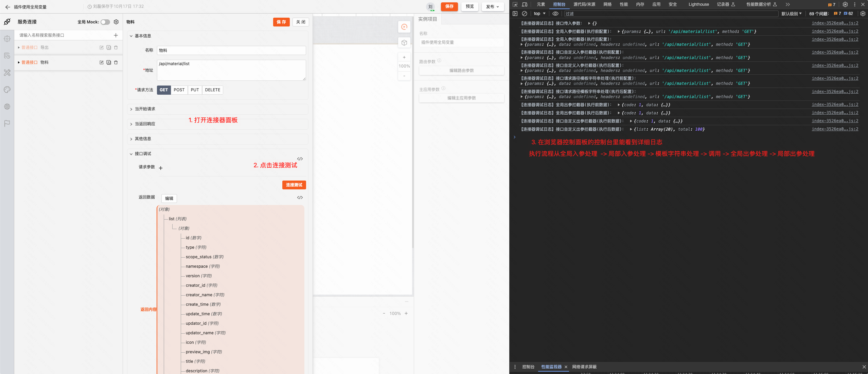Click the 编辑路由参数 button

pos(462,71)
